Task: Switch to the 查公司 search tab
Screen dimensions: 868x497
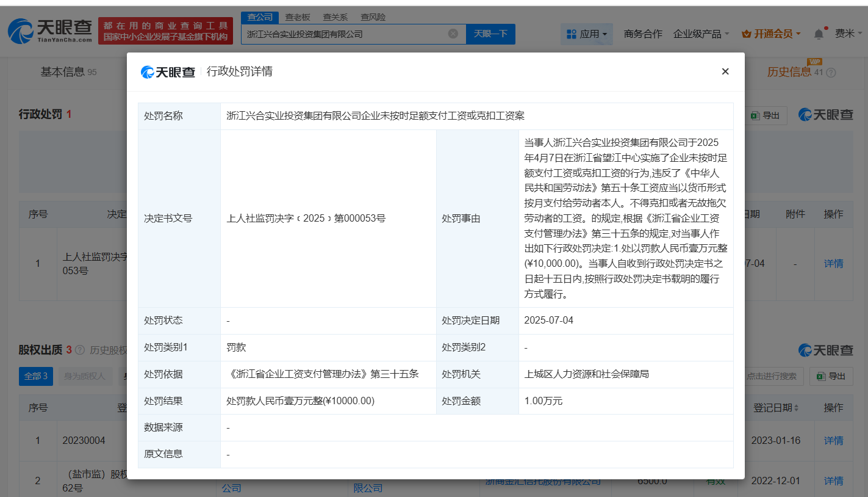Action: coord(260,17)
